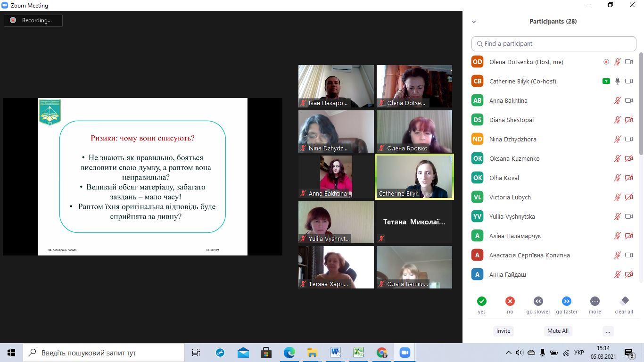
Task: Select Victoria Lubych in the participants list
Action: [510, 197]
